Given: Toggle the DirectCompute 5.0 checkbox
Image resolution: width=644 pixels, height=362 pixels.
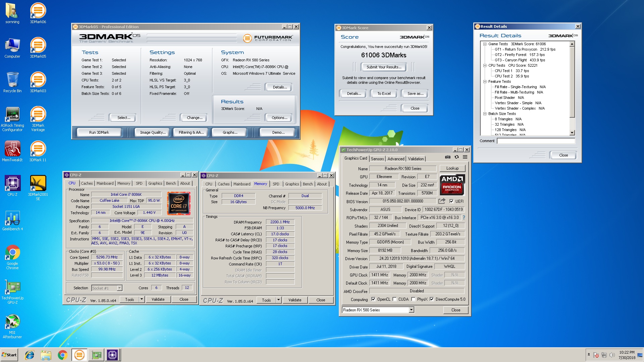Looking at the screenshot, I should click(x=432, y=299).
